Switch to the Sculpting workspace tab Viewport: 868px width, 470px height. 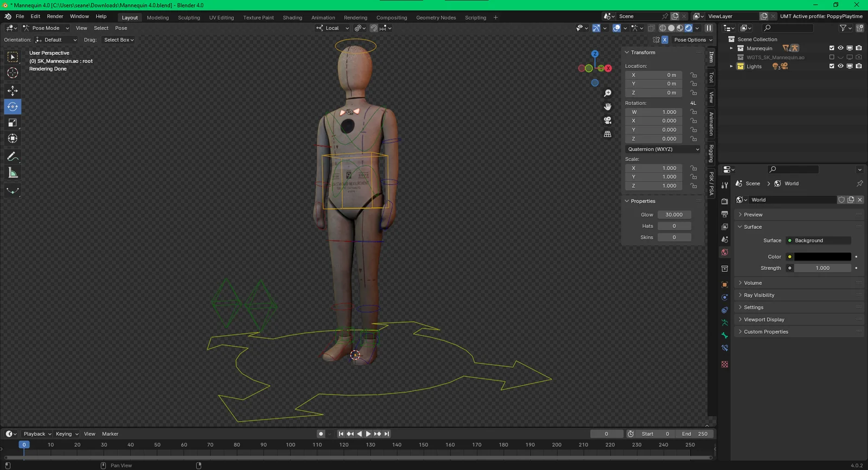click(189, 17)
